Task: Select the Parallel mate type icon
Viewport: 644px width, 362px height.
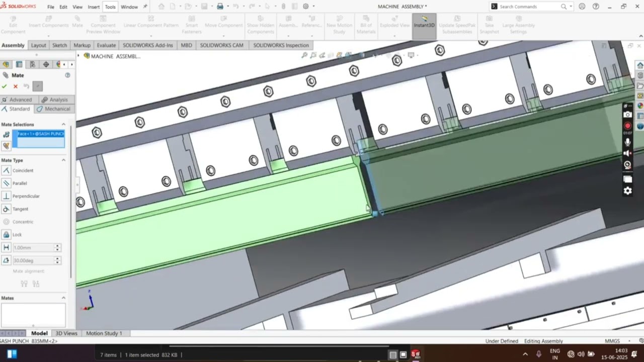Action: click(x=6, y=184)
